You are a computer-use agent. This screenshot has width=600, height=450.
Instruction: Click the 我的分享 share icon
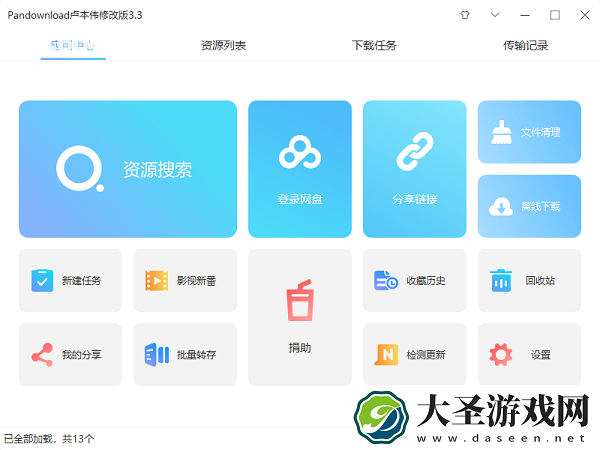tap(42, 355)
